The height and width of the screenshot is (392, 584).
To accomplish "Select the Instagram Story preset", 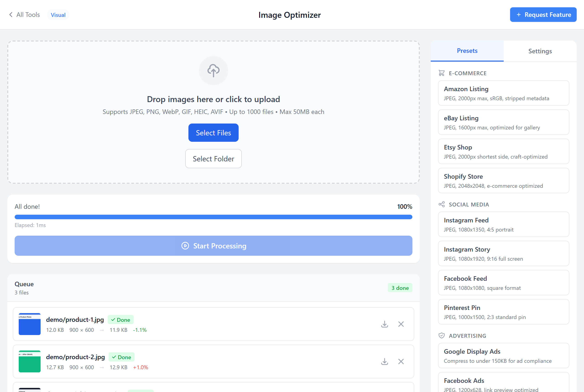I will tap(503, 253).
